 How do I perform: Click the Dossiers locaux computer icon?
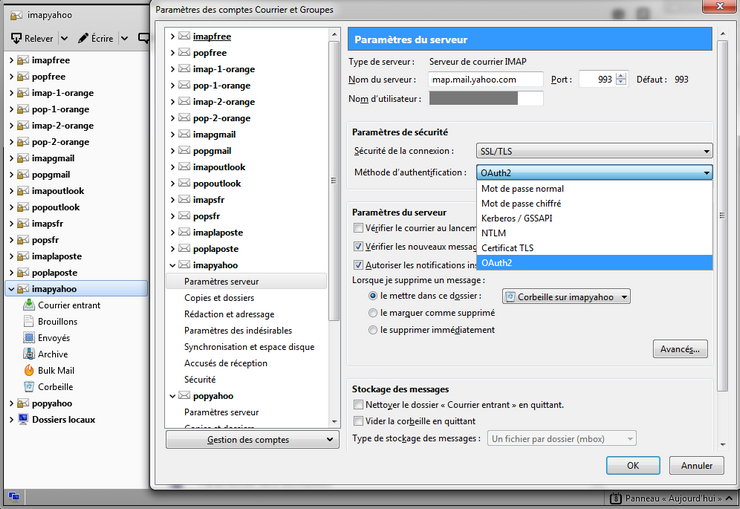tap(23, 419)
